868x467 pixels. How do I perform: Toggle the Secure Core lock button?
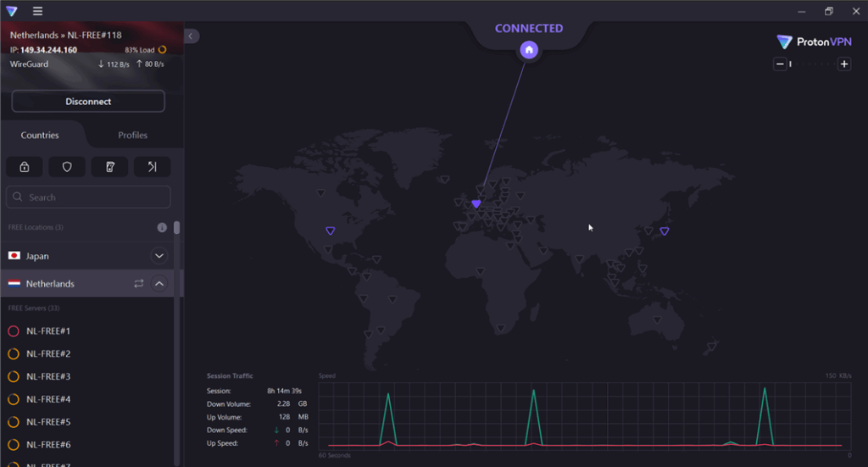[24, 167]
